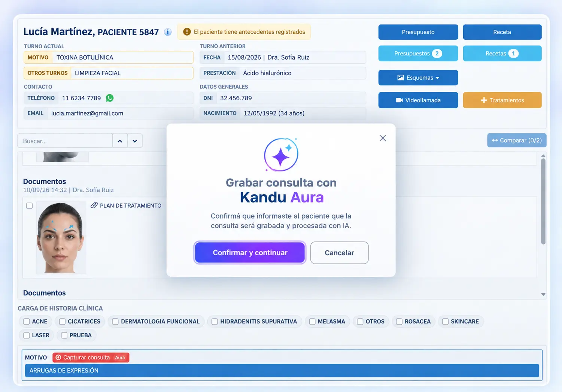This screenshot has width=562, height=392.
Task: Check HIDRADENITIS SUPURATIVA
Action: tap(215, 322)
